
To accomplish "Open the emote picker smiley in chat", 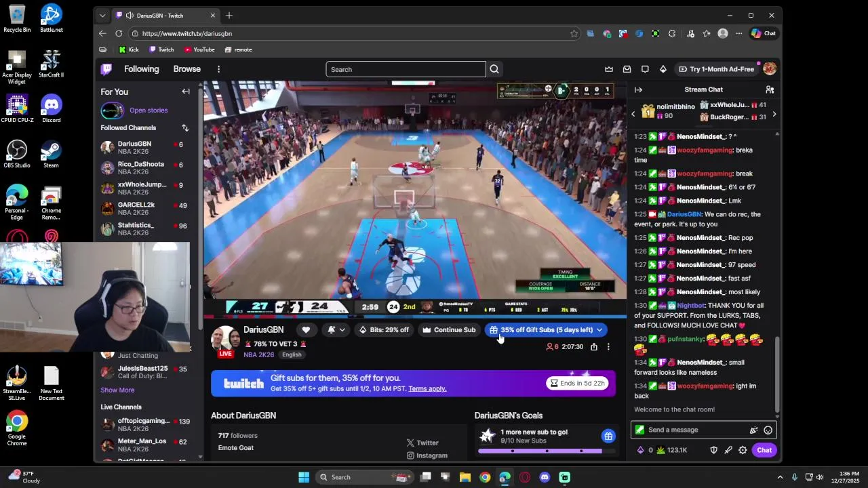I will pyautogui.click(x=768, y=430).
